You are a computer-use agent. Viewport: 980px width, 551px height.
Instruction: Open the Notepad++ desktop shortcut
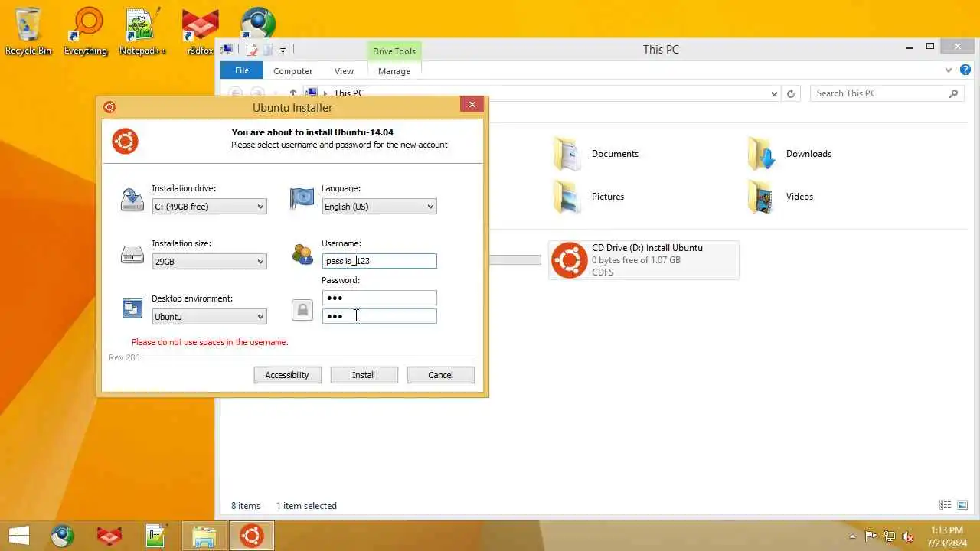142,31
